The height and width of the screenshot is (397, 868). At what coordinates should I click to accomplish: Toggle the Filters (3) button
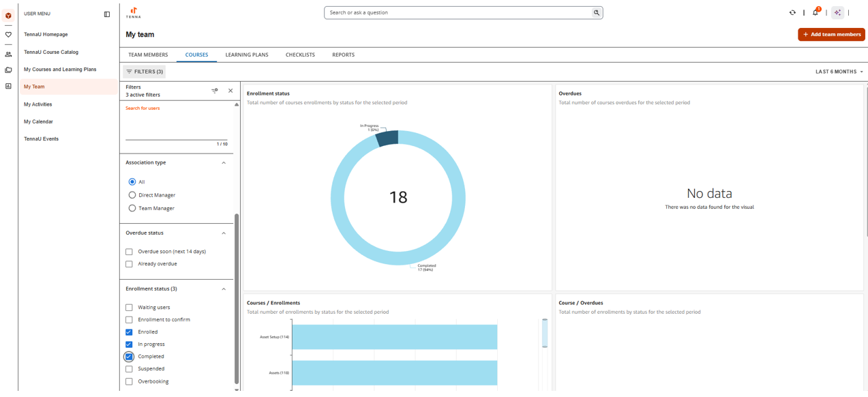[144, 72]
